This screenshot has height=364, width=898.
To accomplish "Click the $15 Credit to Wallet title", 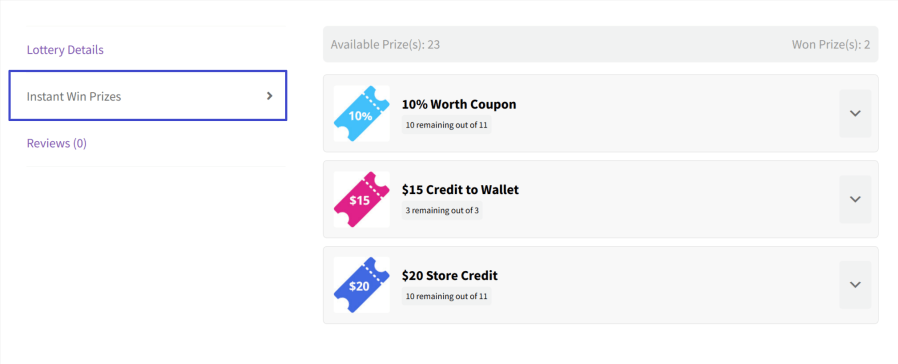I will pos(460,189).
